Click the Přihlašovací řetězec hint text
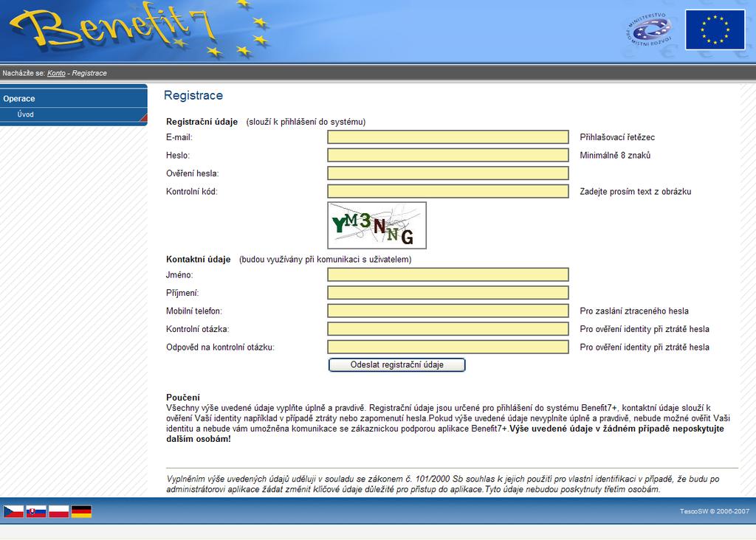This screenshot has width=756, height=540. 617,137
